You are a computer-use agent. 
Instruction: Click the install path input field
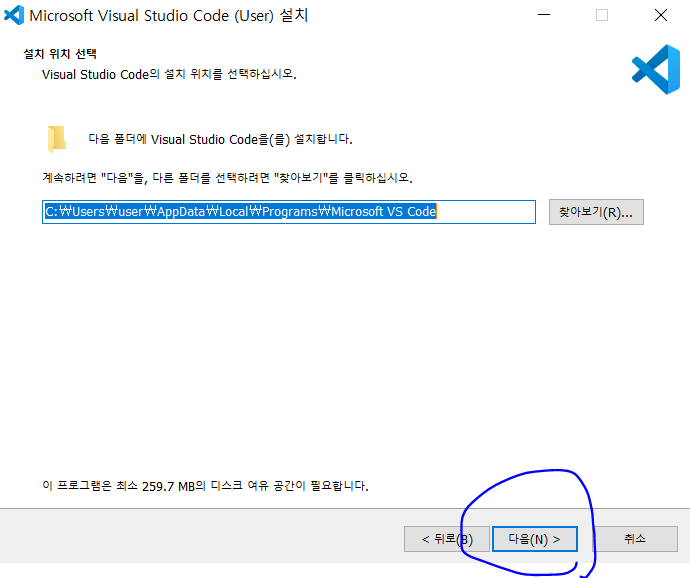289,212
